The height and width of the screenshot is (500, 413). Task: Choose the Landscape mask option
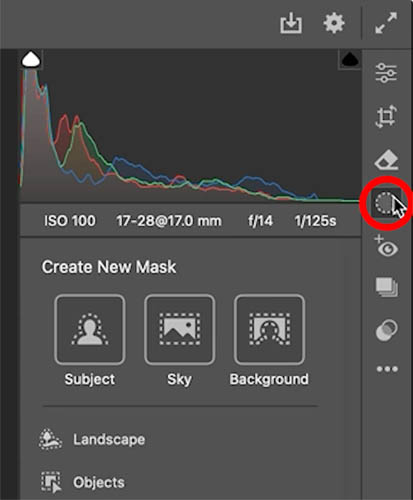[92, 439]
